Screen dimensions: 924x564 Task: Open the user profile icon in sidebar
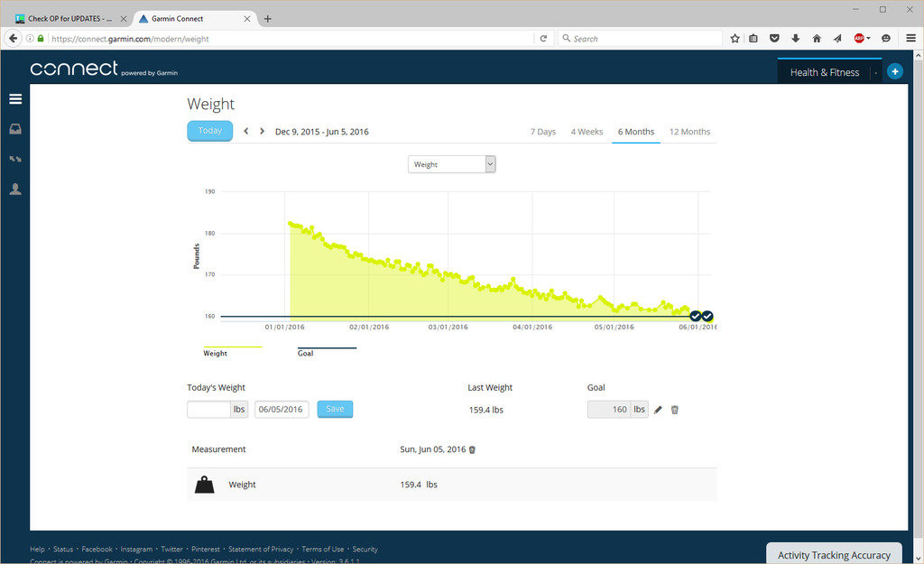(x=15, y=190)
